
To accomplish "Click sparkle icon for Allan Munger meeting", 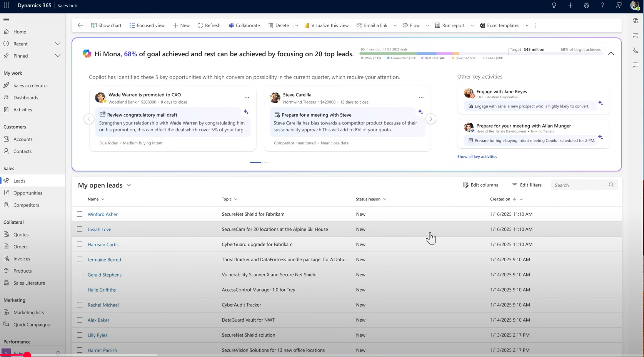I will pyautogui.click(x=601, y=137).
